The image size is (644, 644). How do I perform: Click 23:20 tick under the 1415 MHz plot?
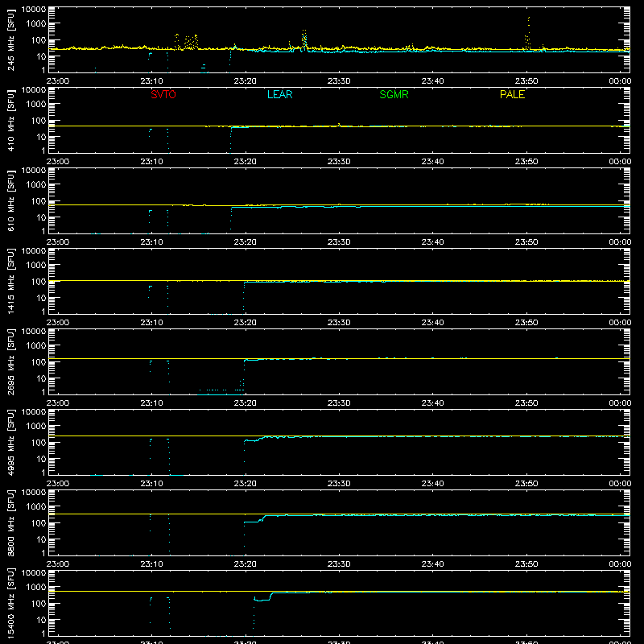pos(246,323)
